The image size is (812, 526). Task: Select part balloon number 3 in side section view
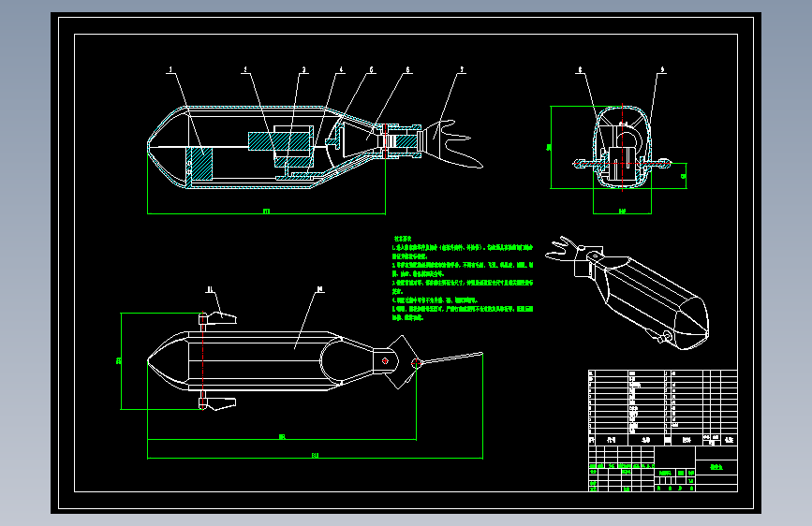pos(304,69)
